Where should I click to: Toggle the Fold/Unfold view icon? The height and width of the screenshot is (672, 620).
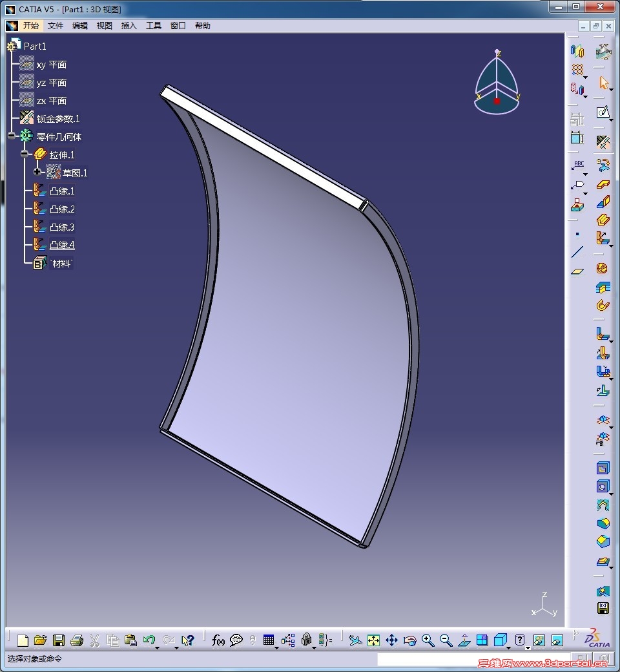(603, 419)
